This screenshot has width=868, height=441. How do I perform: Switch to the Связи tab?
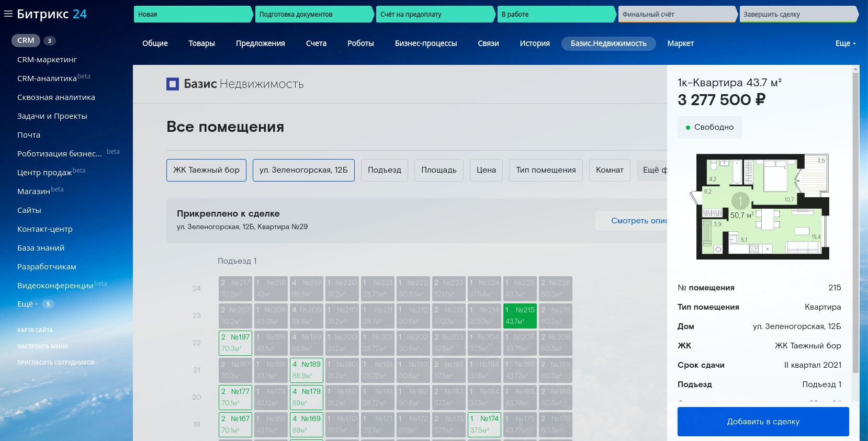[489, 43]
